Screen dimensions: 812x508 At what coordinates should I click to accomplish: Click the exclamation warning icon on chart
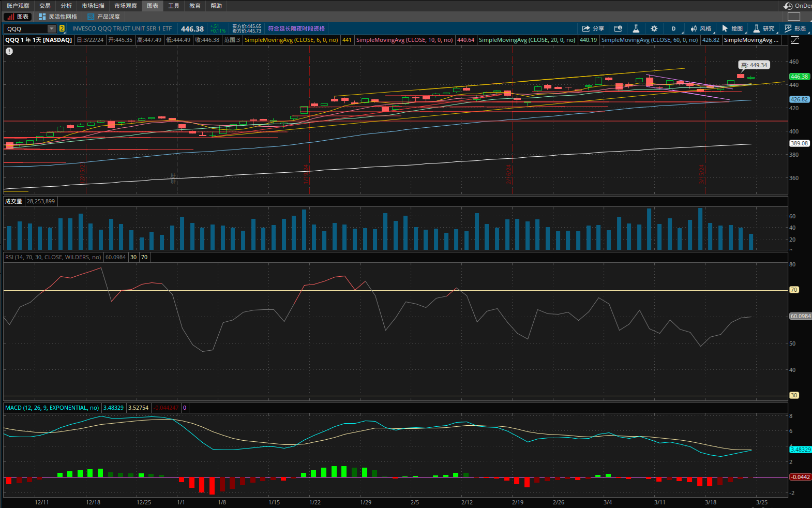click(9, 51)
